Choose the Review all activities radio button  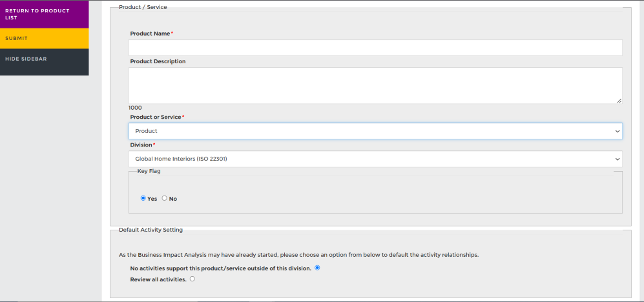tap(192, 279)
